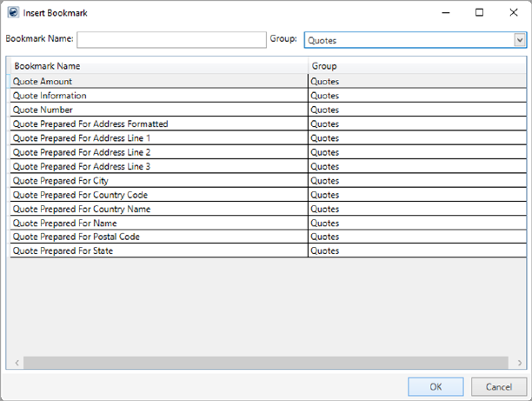The image size is (532, 401).
Task: Click the Insert Bookmark window icon
Action: (12, 13)
